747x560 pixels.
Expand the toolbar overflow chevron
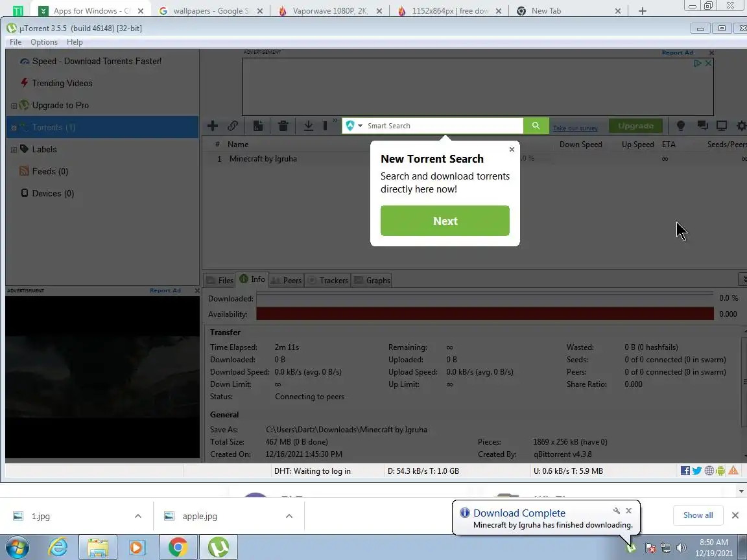335,121
